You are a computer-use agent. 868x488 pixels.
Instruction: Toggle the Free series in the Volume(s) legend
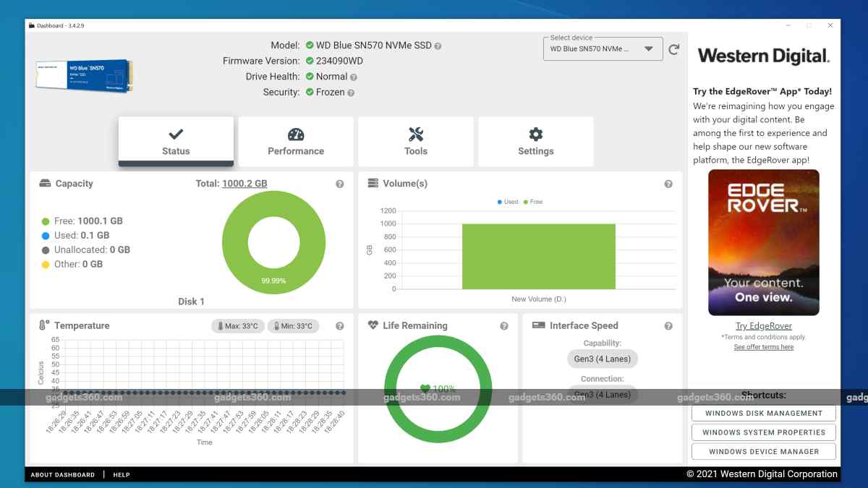coord(532,202)
